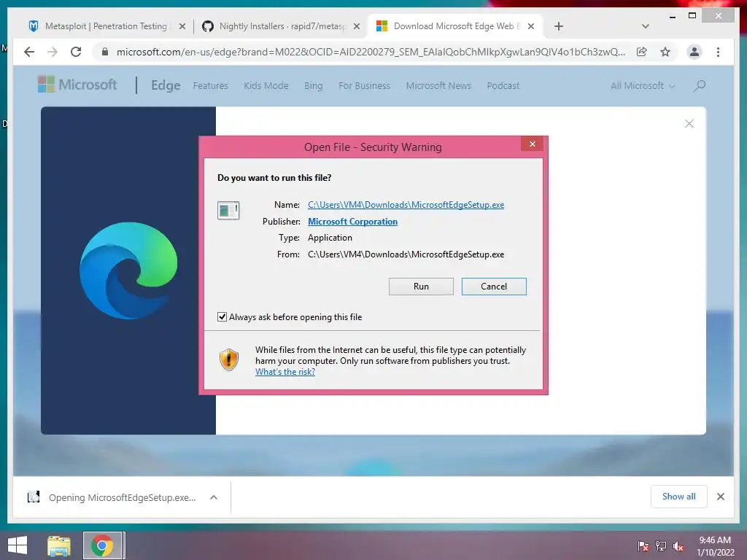Screen dimensions: 747x560
Task: Select the Download Microsoft Edge tab
Action: 455,26
